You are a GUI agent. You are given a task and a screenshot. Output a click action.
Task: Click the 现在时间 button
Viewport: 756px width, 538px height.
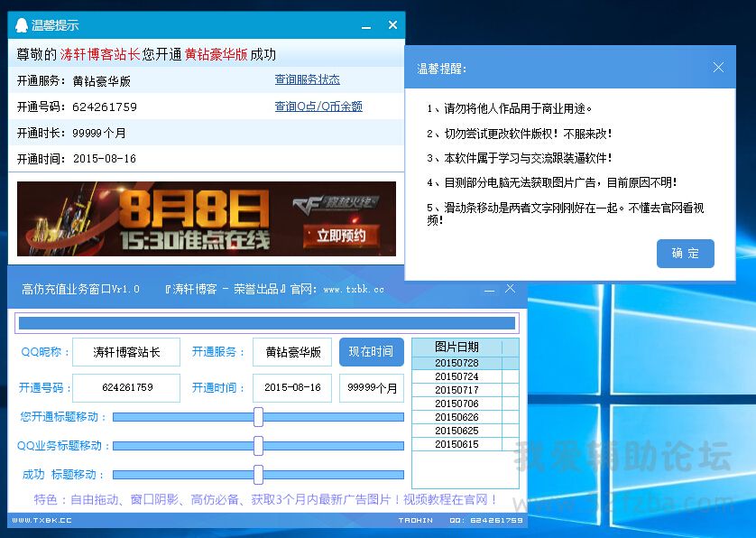click(372, 352)
